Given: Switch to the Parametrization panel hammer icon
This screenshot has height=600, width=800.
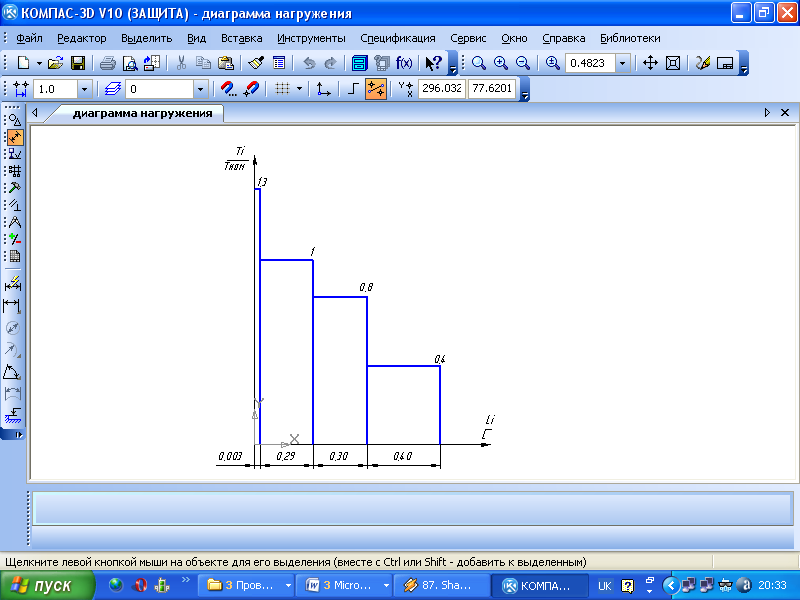Looking at the screenshot, I should pyautogui.click(x=15, y=188).
